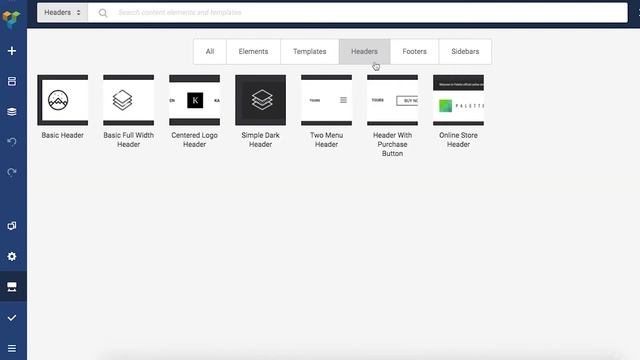Open the Headers category dropdown

pyautogui.click(x=62, y=13)
